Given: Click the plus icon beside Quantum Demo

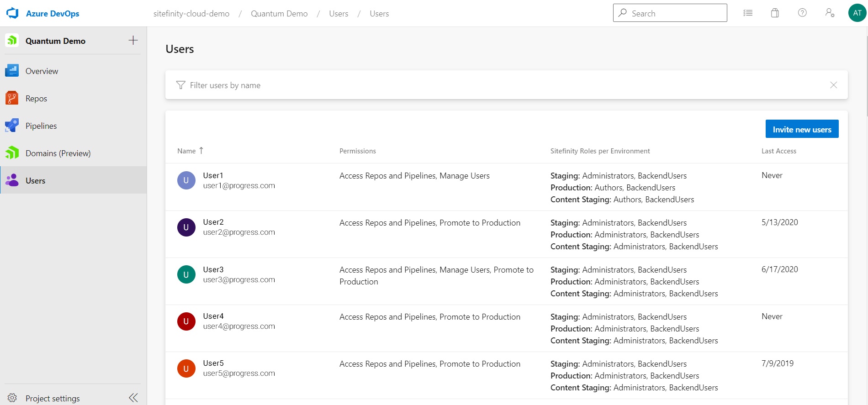Looking at the screenshot, I should [x=133, y=41].
